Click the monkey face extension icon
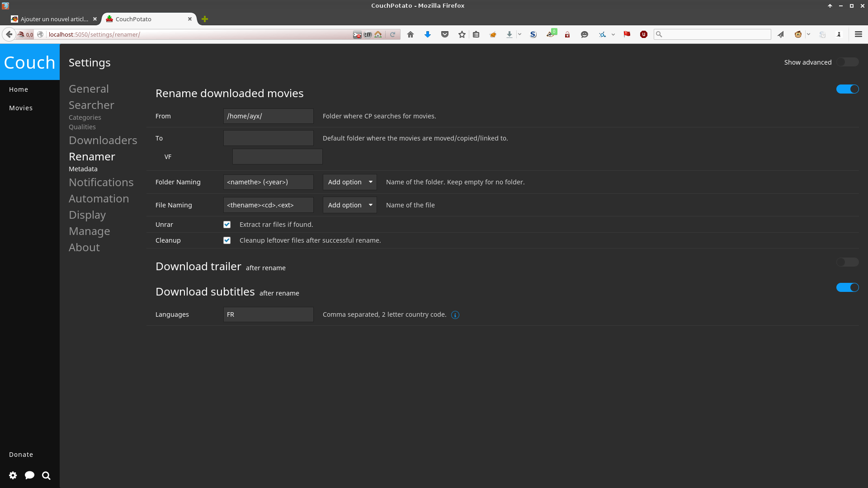Screen dimensions: 868x488 [798, 34]
